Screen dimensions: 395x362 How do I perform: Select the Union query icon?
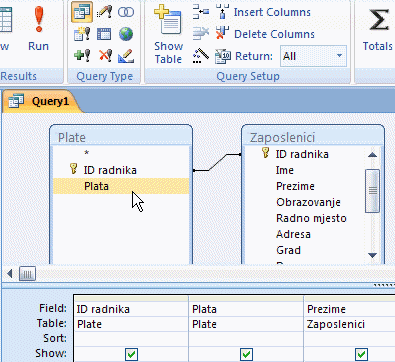(126, 12)
